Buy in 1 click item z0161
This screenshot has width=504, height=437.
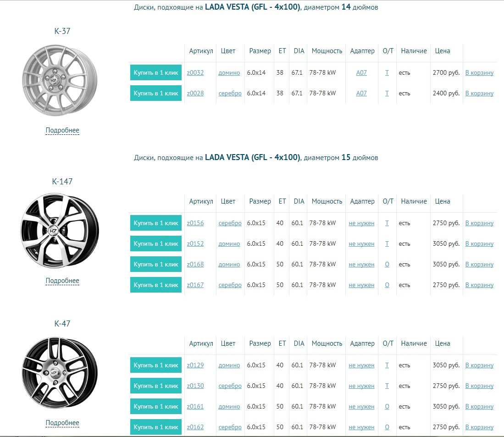click(156, 406)
